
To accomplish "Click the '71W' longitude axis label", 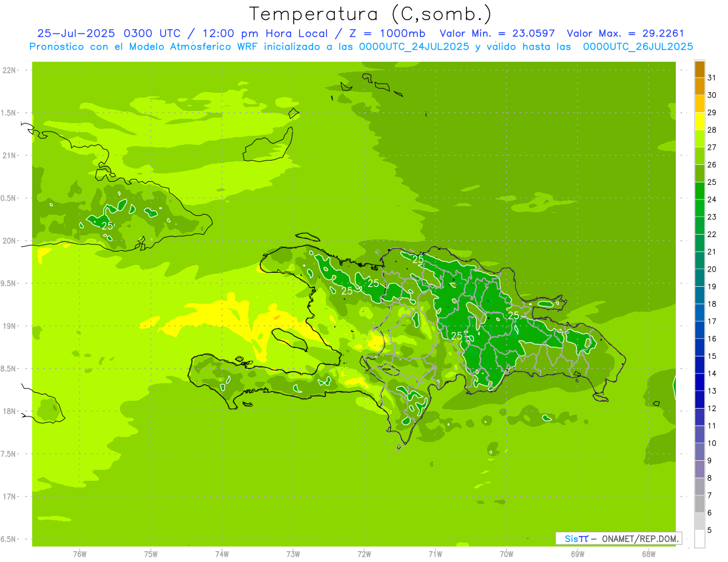I will (435, 554).
